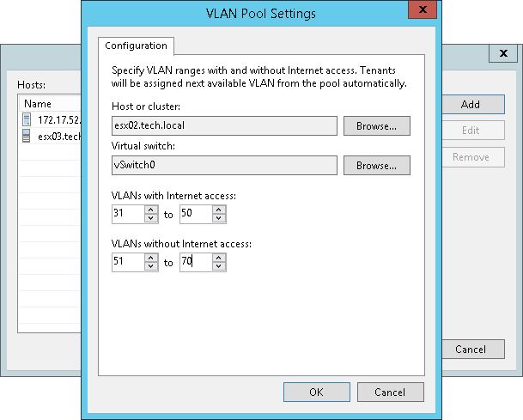Click the Internet VLAN start field 31

coord(129,214)
